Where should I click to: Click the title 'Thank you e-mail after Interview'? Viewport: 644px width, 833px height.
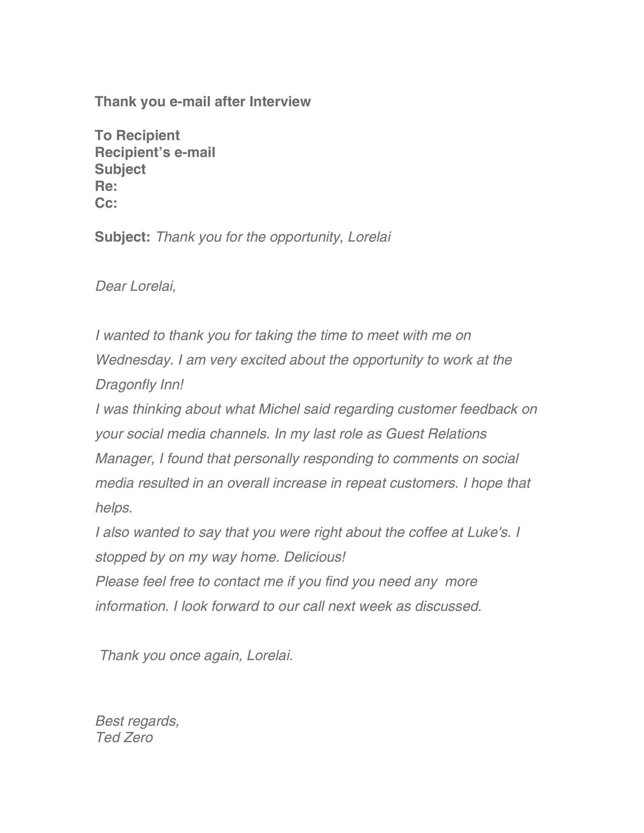click(203, 101)
